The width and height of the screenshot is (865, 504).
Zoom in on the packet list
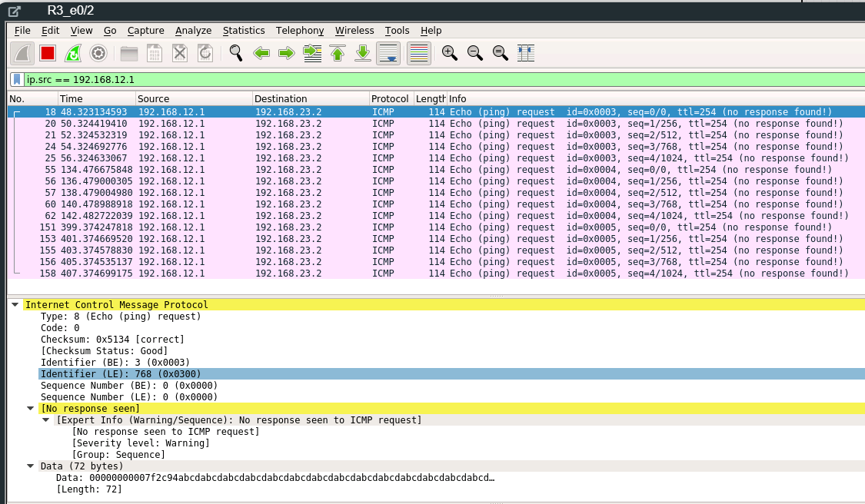(450, 53)
